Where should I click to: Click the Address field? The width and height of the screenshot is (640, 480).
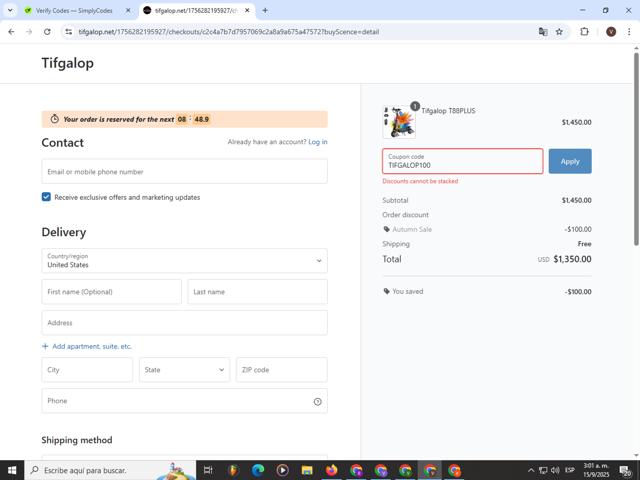(x=184, y=323)
